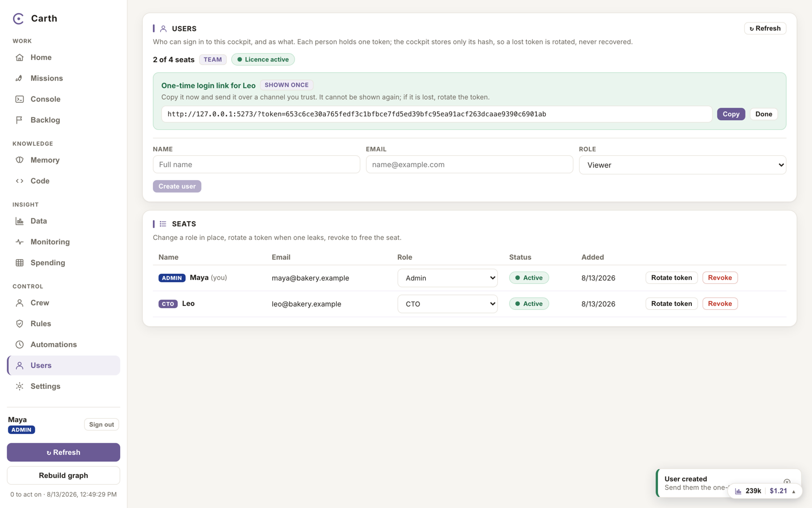Click the "2 of 4 seats" text
The width and height of the screenshot is (812, 508).
coord(174,59)
